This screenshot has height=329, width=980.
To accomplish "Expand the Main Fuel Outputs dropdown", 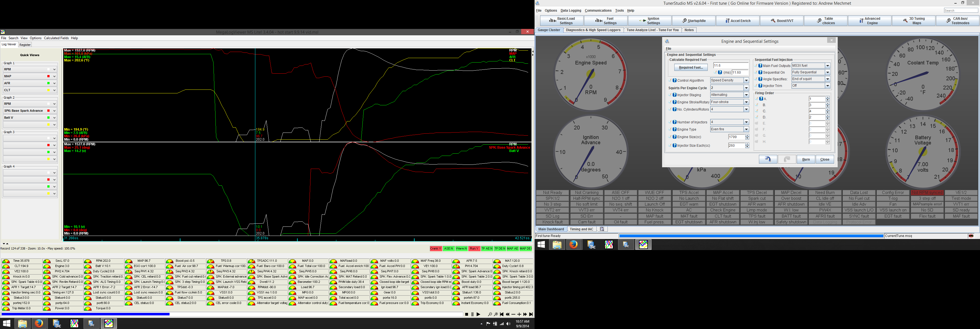I will click(827, 66).
